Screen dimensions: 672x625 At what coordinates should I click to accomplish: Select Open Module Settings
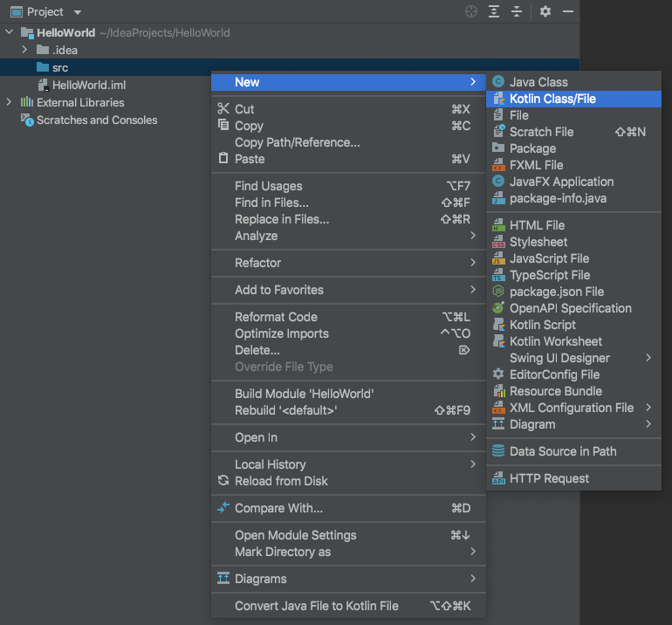pyautogui.click(x=348, y=535)
